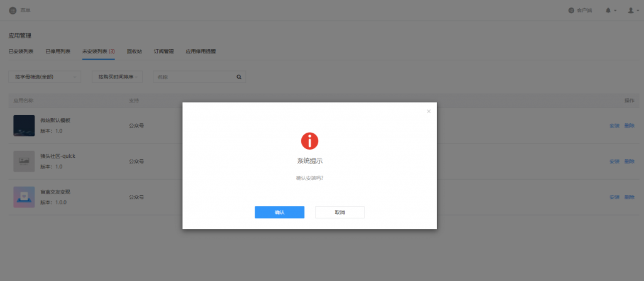Open the 菜单 hamburger menu icon

(13, 10)
